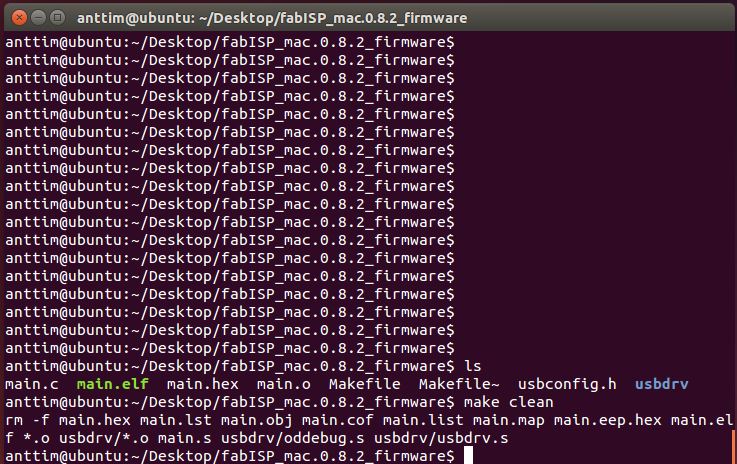Click the 'make clean' command text
Image resolution: width=737 pixels, height=464 pixels.
[509, 402]
